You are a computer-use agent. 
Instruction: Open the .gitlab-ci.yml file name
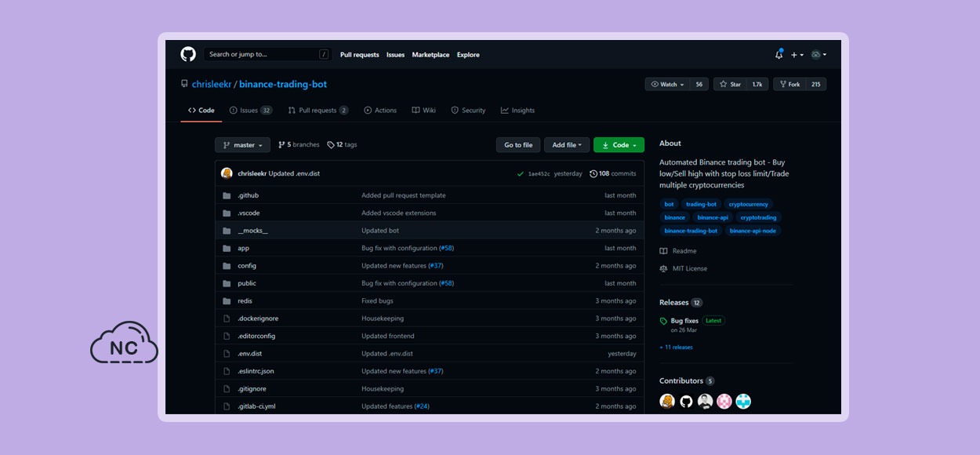256,406
